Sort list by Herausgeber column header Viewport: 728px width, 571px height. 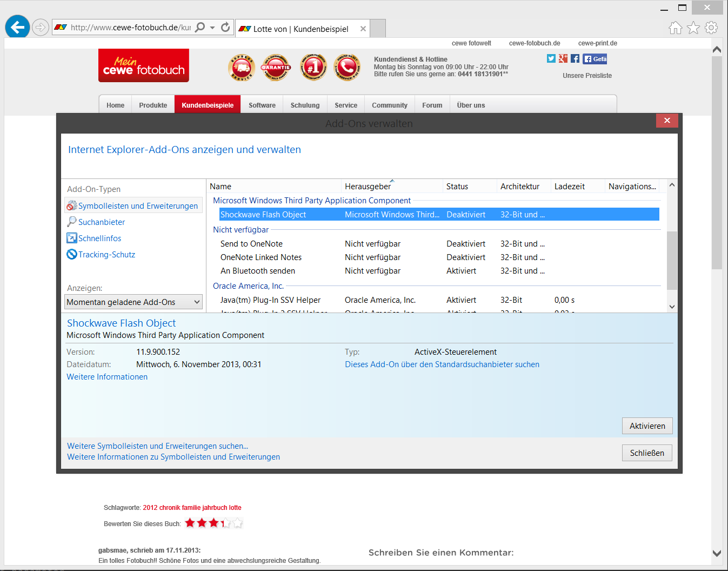368,187
